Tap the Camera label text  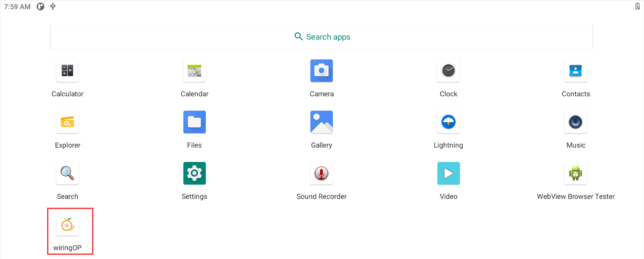tap(321, 94)
